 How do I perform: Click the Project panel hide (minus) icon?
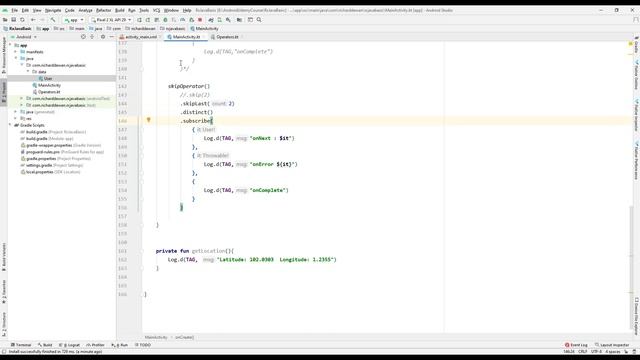(x=111, y=37)
